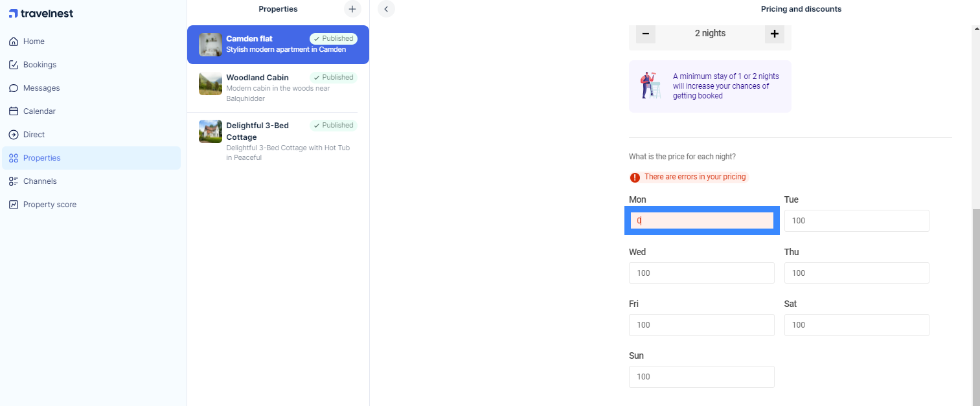Click the Property score chart icon

click(x=14, y=205)
